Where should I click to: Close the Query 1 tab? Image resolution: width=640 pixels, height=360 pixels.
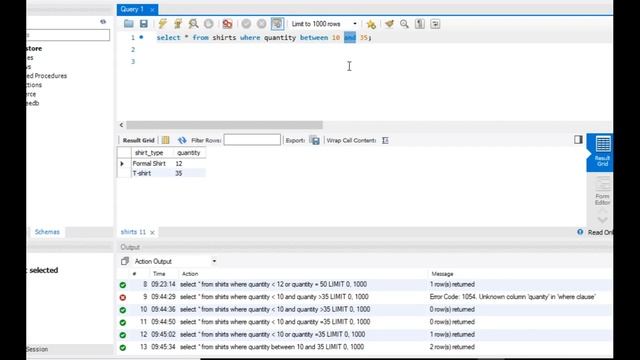point(152,10)
